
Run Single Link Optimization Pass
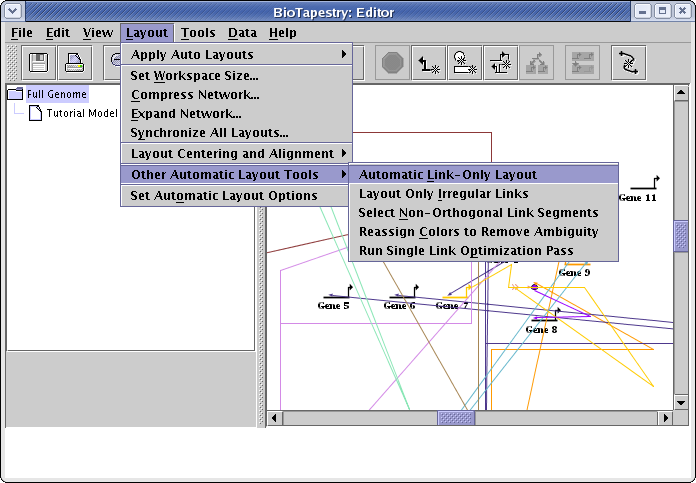466,250
